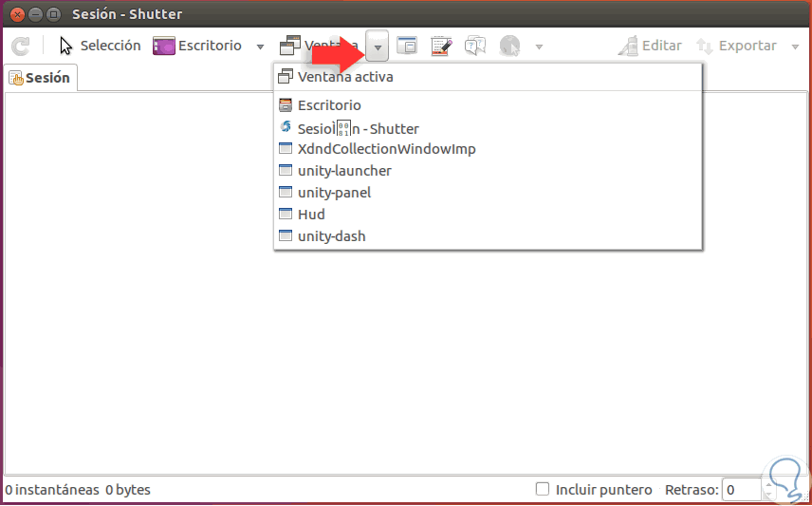Select the tooltip capture icon

tap(475, 46)
